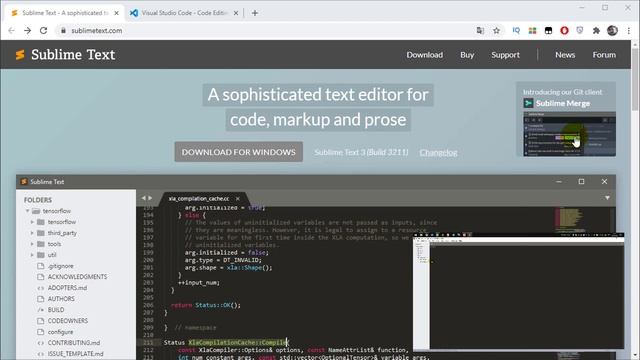Open CONTRIBUTING.md in sidebar

[73, 343]
